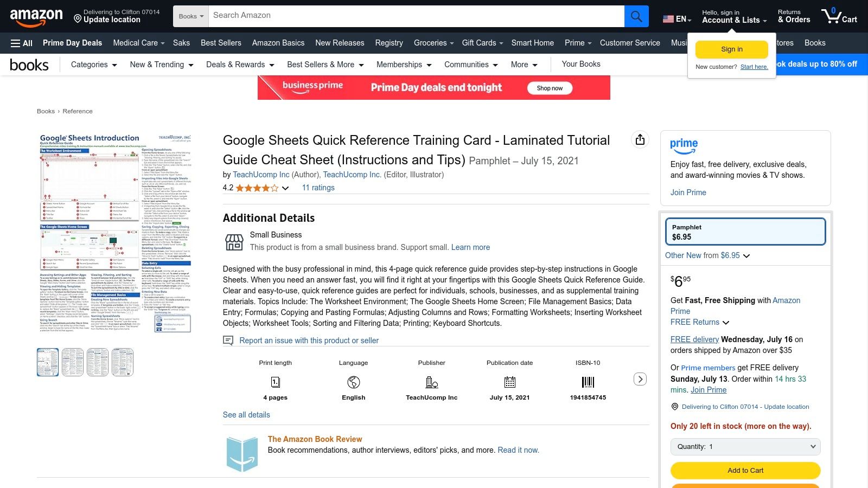Image resolution: width=868 pixels, height=488 pixels.
Task: Click Learn more small business link
Action: [x=470, y=247]
